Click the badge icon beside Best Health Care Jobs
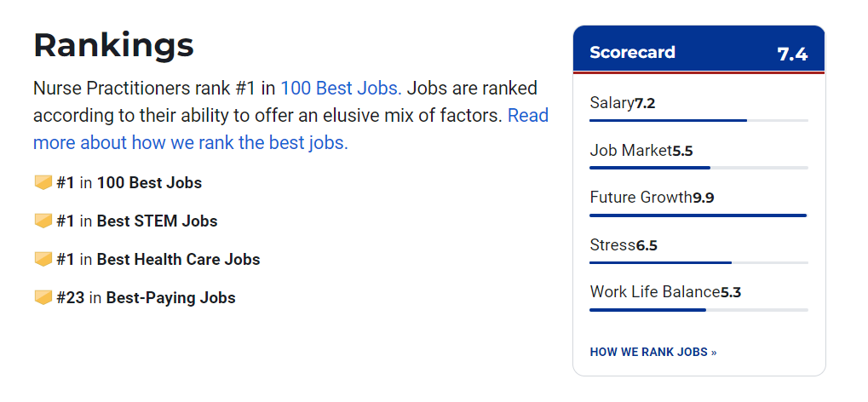 (x=43, y=259)
